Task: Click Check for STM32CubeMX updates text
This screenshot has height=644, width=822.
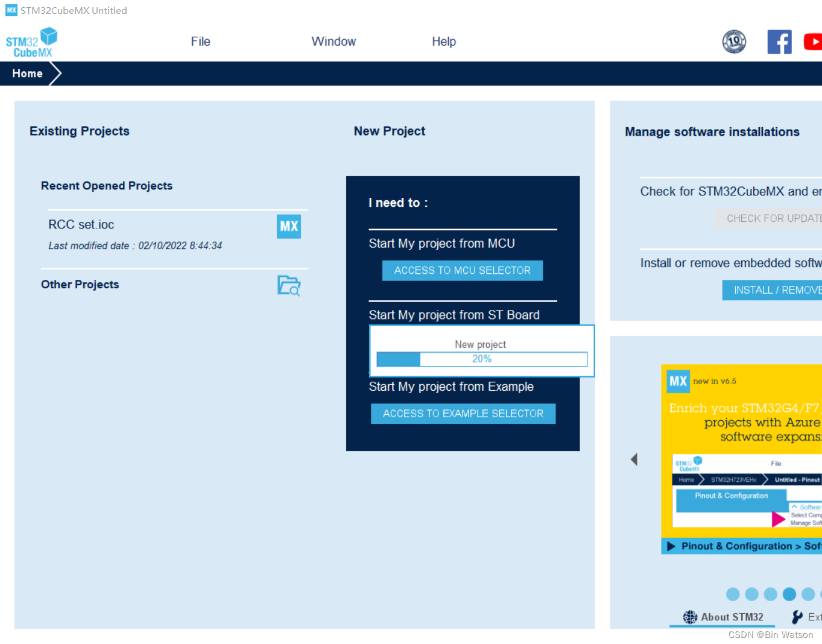Action: coord(731,191)
